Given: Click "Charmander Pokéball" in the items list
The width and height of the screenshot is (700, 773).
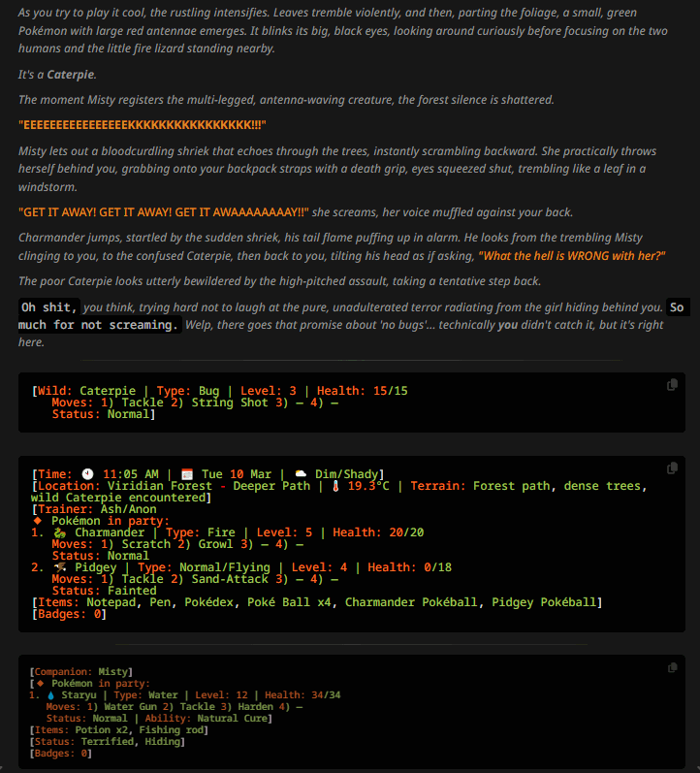Looking at the screenshot, I should tap(411, 602).
